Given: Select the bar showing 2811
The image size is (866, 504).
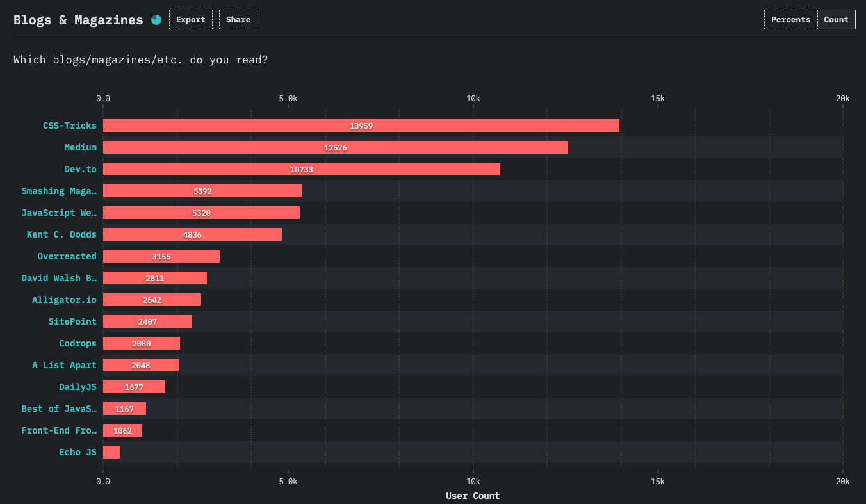Looking at the screenshot, I should [155, 278].
